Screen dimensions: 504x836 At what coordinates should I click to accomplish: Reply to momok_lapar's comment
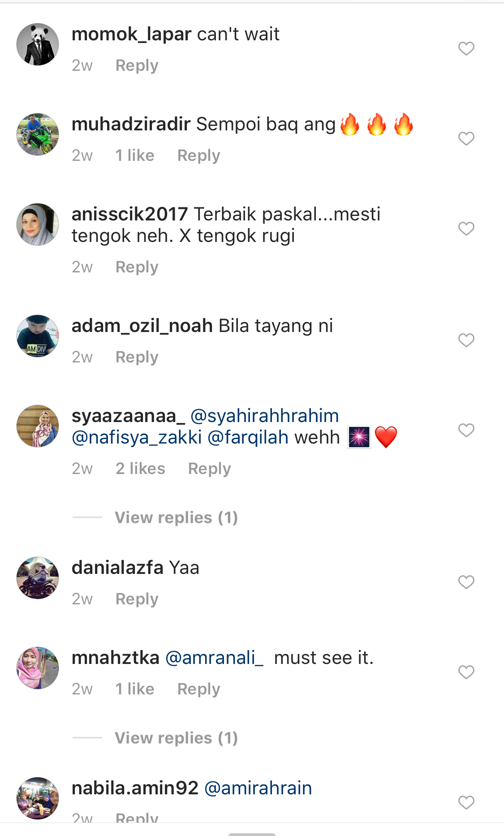(x=137, y=65)
